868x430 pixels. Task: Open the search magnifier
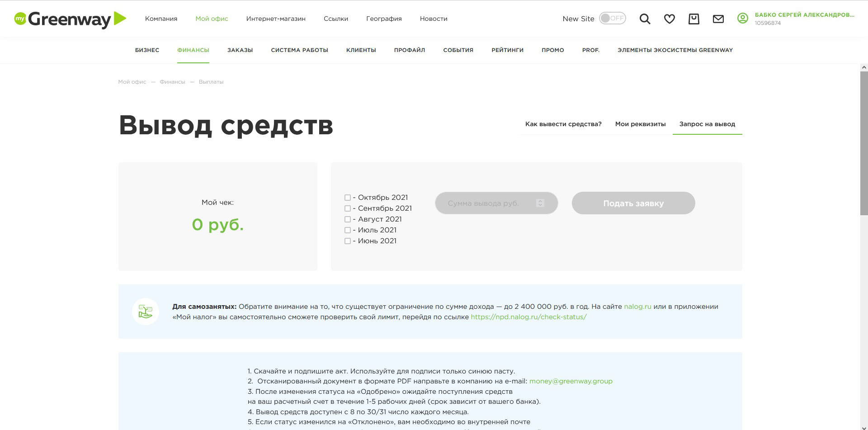point(644,19)
